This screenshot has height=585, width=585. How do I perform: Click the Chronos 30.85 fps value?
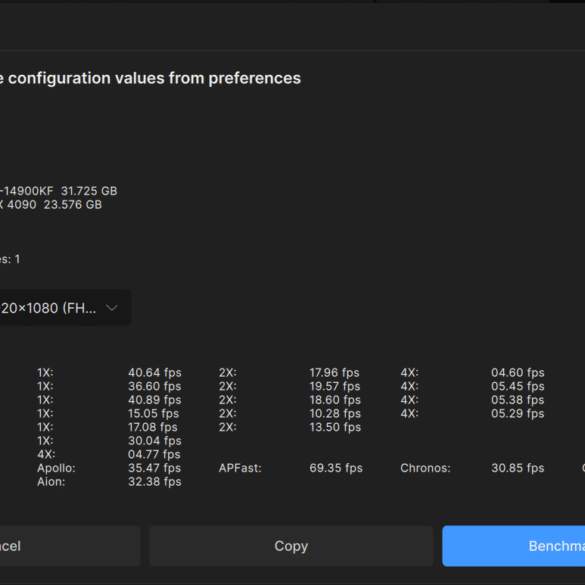(x=517, y=468)
